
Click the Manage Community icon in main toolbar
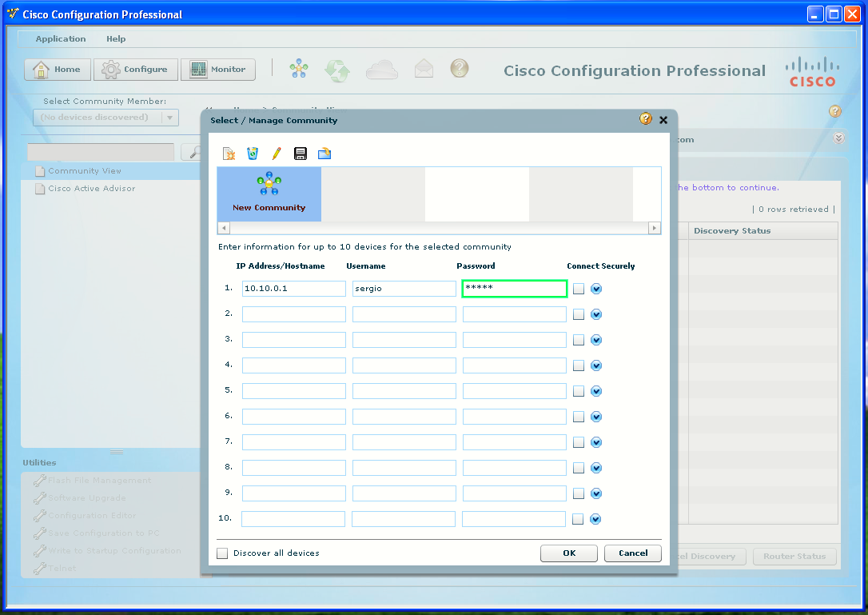(x=299, y=68)
